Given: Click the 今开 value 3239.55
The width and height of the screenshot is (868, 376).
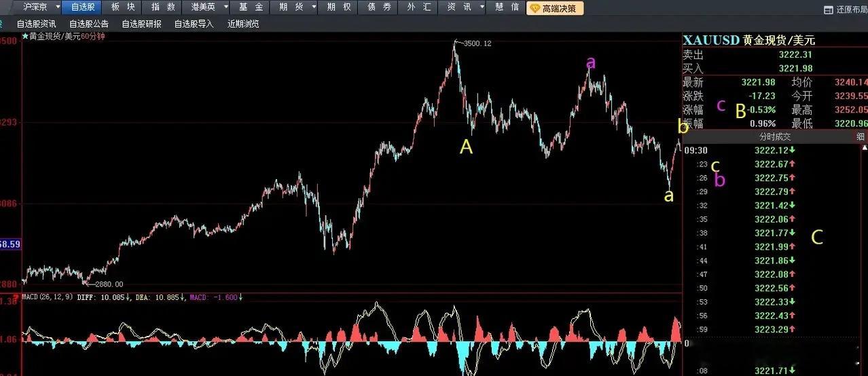Looking at the screenshot, I should click(852, 96).
